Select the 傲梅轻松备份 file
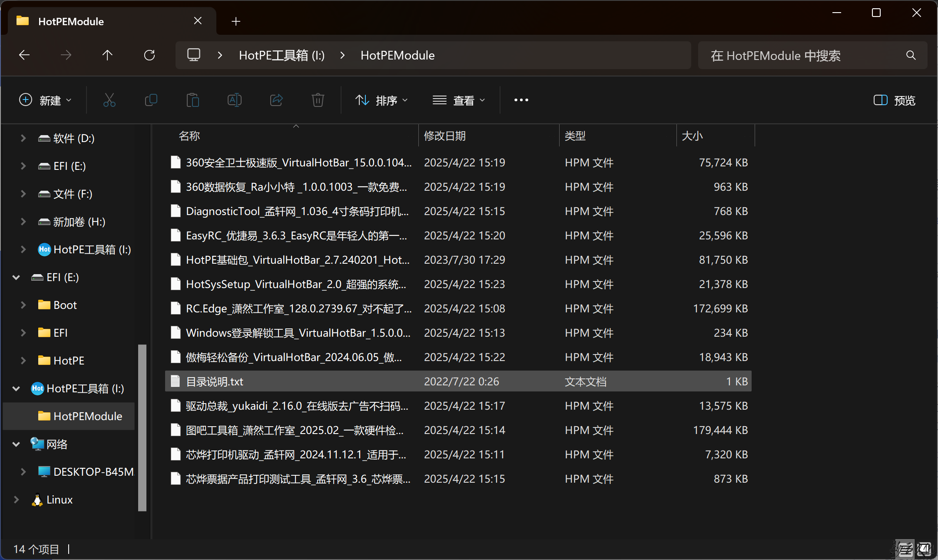Screen dimensions: 938x560 [458, 357]
